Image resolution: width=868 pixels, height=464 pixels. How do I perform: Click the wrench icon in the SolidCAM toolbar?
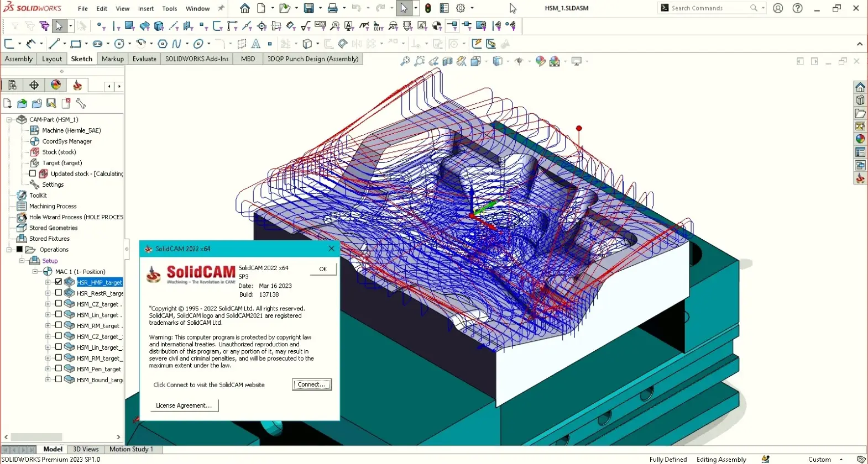81,103
